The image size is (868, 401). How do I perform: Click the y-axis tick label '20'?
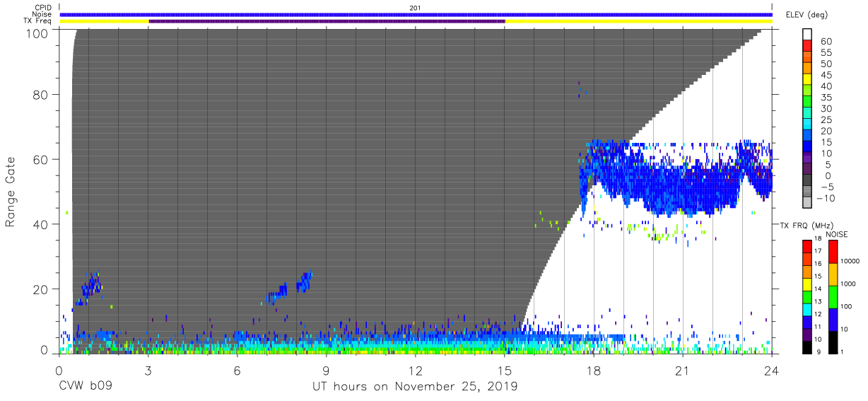click(40, 289)
